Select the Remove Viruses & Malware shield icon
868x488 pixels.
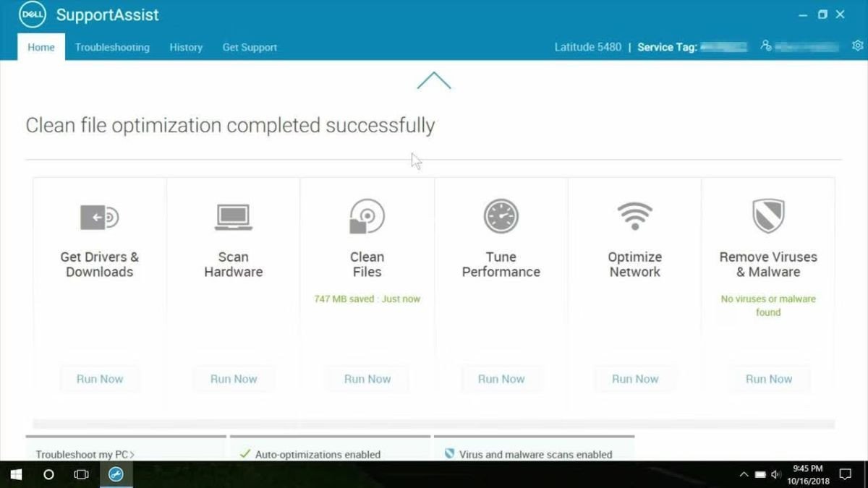pos(768,216)
